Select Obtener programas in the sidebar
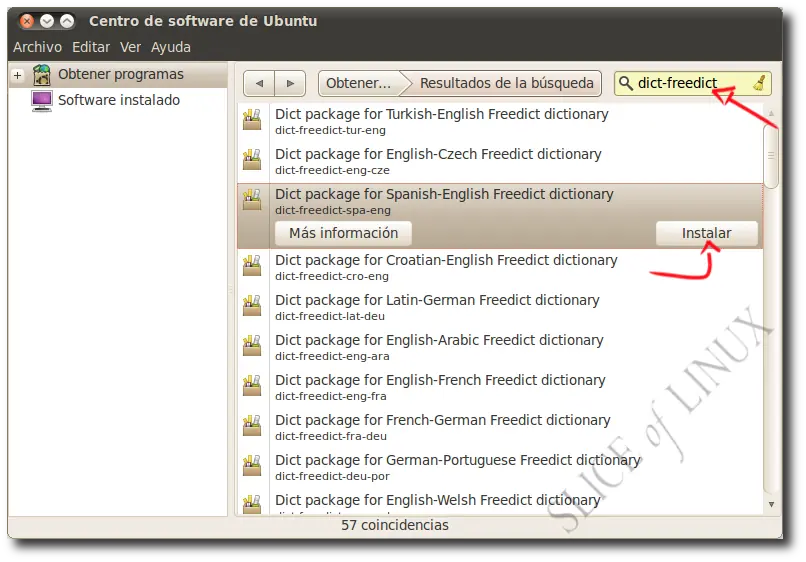Image resolution: width=806 pixels, height=562 pixels. pos(120,75)
